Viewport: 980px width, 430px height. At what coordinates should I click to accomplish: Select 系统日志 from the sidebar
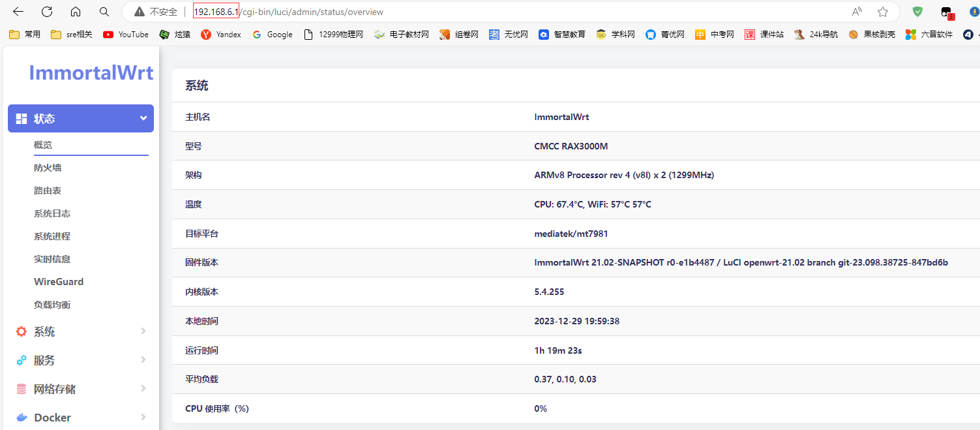pyautogui.click(x=52, y=213)
